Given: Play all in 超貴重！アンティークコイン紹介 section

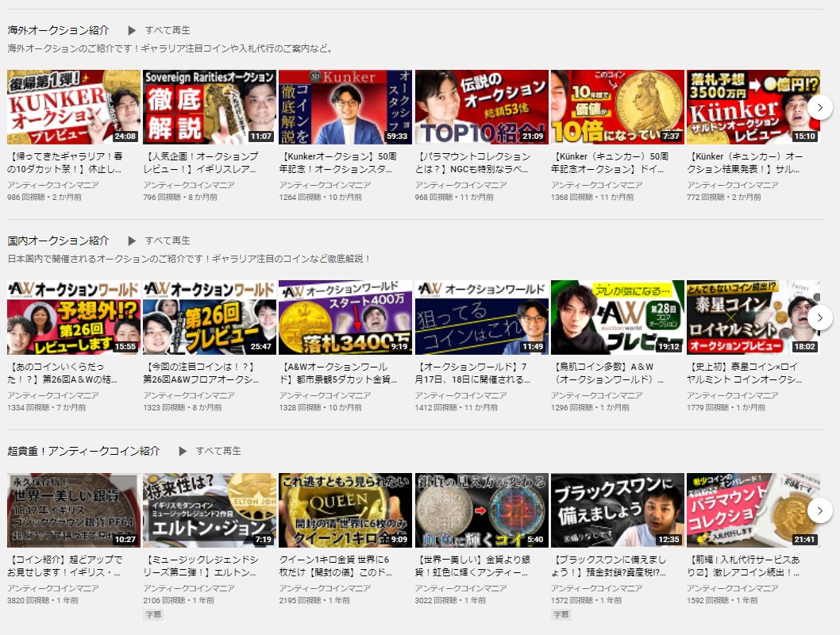Looking at the screenshot, I should [x=210, y=452].
